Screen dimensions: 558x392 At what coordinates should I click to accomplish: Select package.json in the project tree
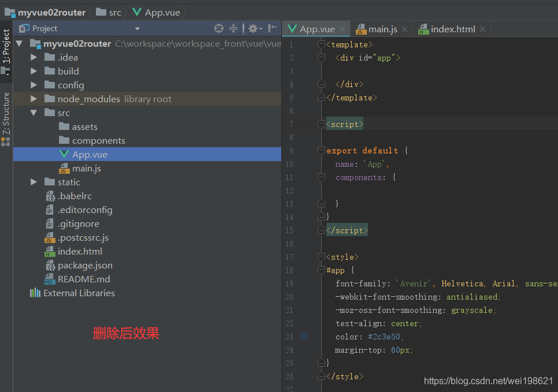85,266
